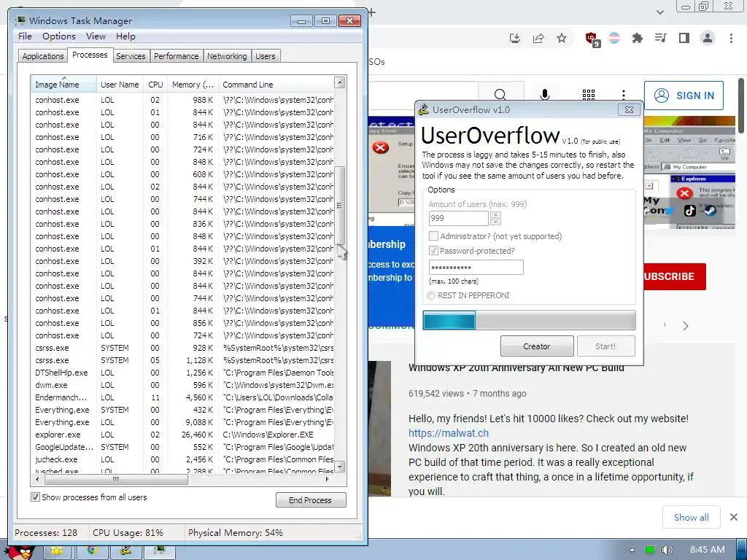Click the End Process button
Viewport: 747px width, 560px height.
pyautogui.click(x=311, y=500)
